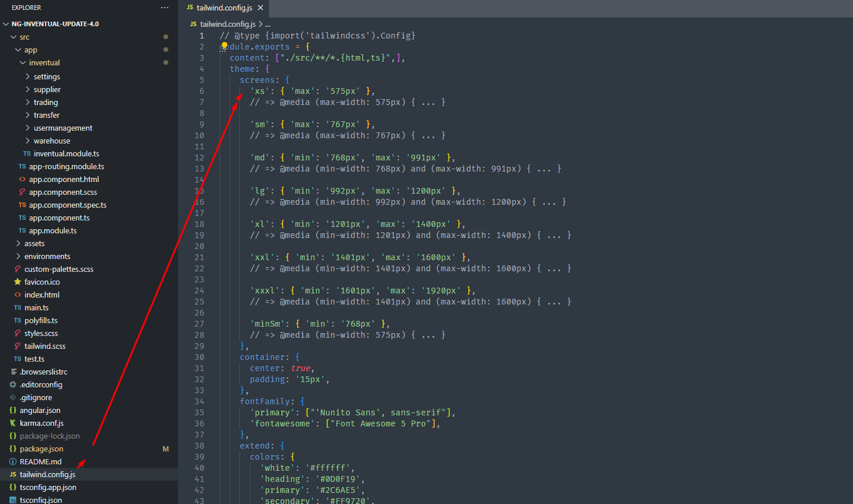This screenshot has width=853, height=504.
Task: Click the 'container' key on line 30
Action: click(262, 357)
